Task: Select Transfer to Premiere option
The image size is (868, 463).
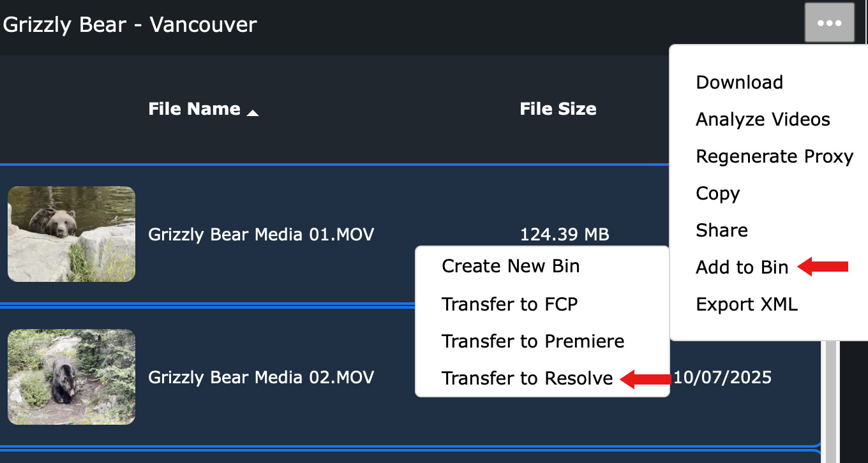Action: click(532, 341)
